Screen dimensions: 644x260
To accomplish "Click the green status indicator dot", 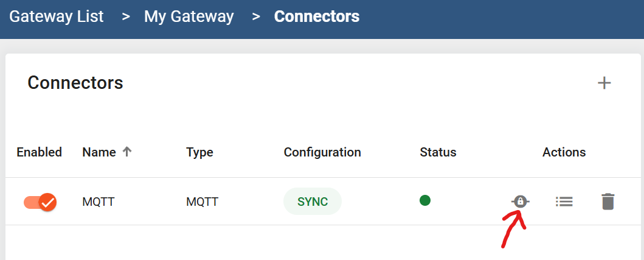I will 425,201.
